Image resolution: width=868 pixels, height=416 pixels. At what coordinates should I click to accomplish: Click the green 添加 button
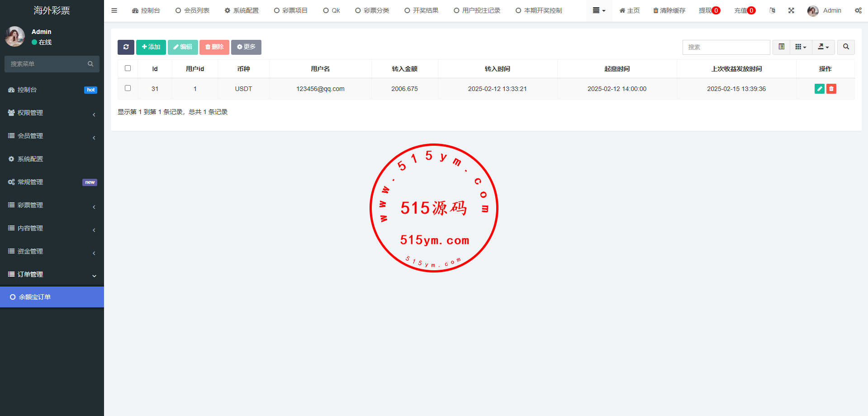151,47
